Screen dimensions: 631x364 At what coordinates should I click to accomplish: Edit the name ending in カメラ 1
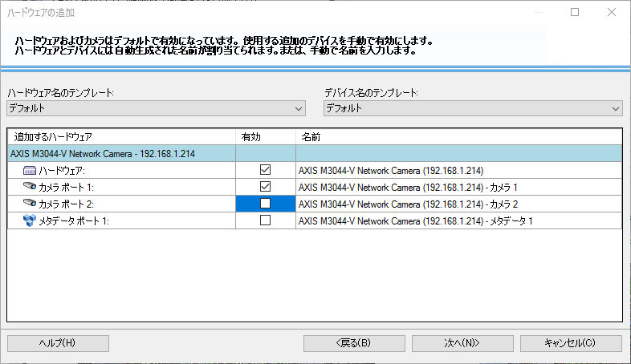tap(458, 188)
